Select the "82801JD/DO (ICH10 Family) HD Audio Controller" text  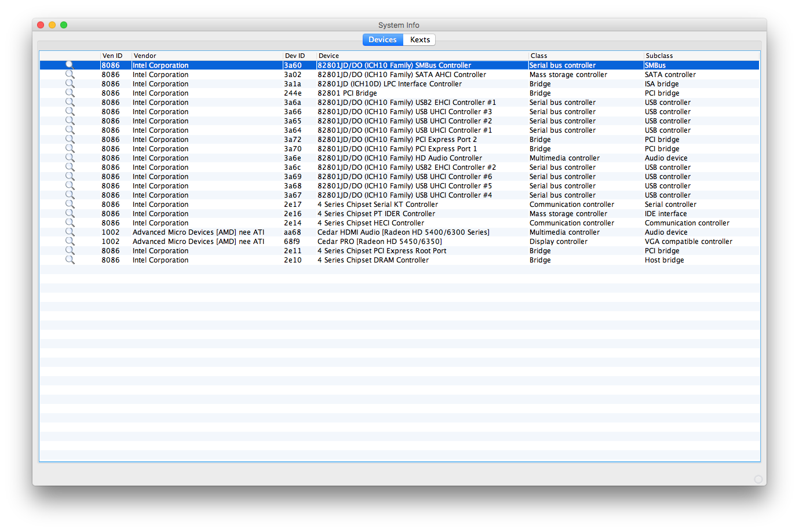tap(400, 158)
